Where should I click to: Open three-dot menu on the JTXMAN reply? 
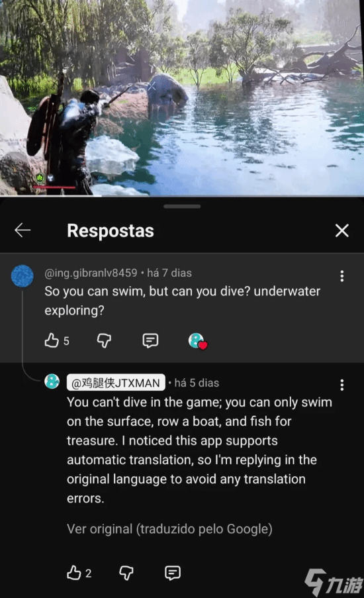pyautogui.click(x=342, y=385)
